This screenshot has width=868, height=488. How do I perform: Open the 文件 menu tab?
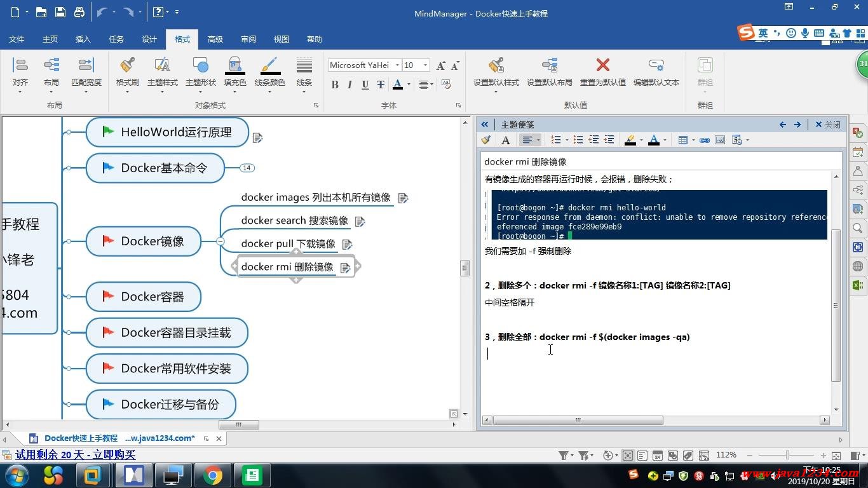17,39
